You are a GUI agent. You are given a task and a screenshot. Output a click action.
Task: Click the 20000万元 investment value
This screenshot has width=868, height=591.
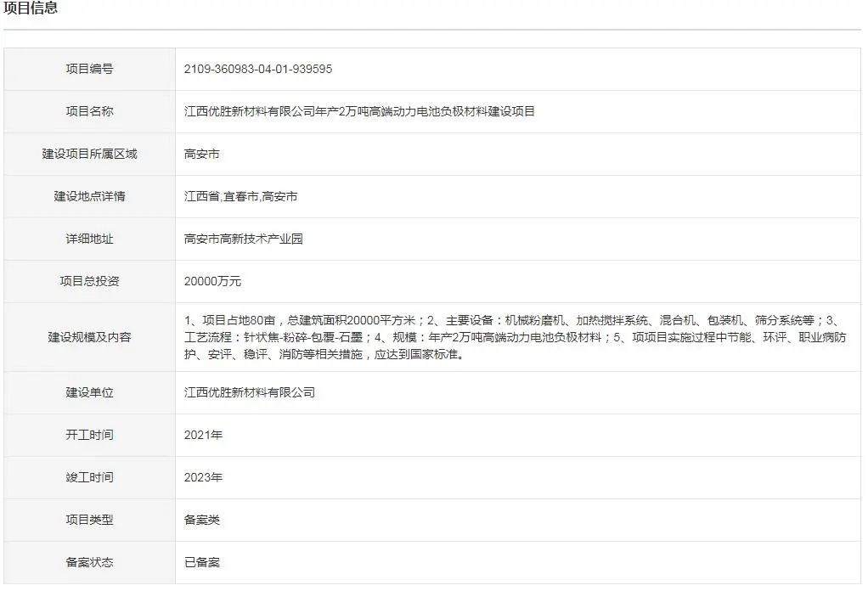[x=212, y=281]
